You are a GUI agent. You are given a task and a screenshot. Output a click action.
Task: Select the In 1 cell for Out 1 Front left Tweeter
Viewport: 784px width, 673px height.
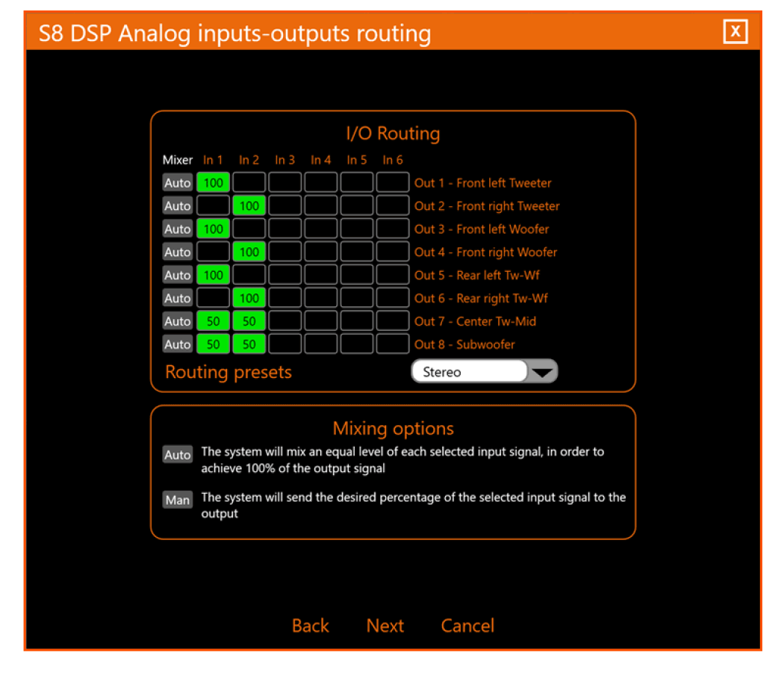(213, 182)
